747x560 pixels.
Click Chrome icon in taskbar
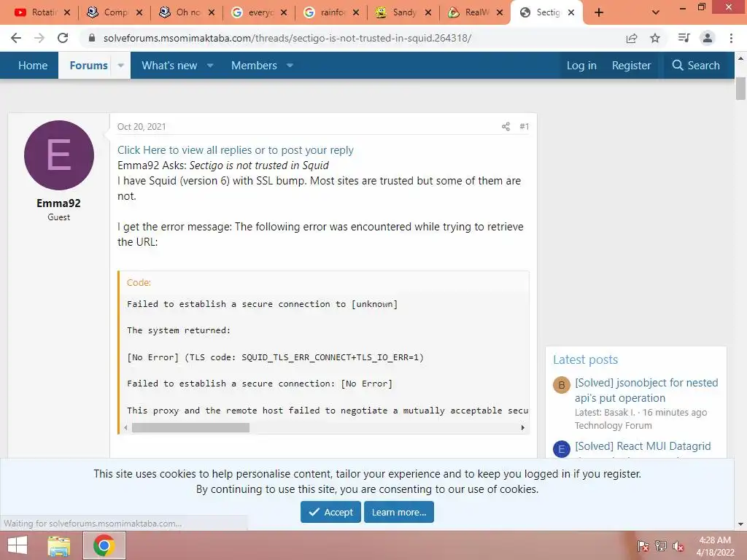104,545
